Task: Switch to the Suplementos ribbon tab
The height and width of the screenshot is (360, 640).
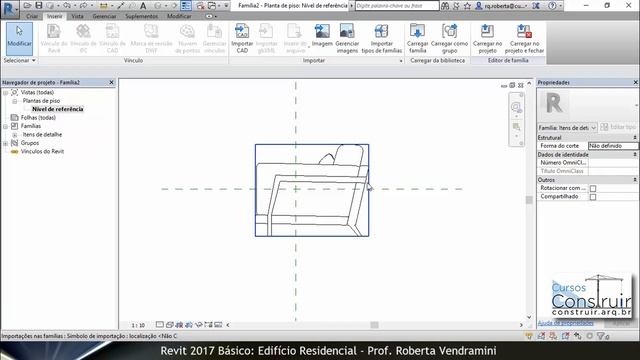Action: tap(141, 16)
